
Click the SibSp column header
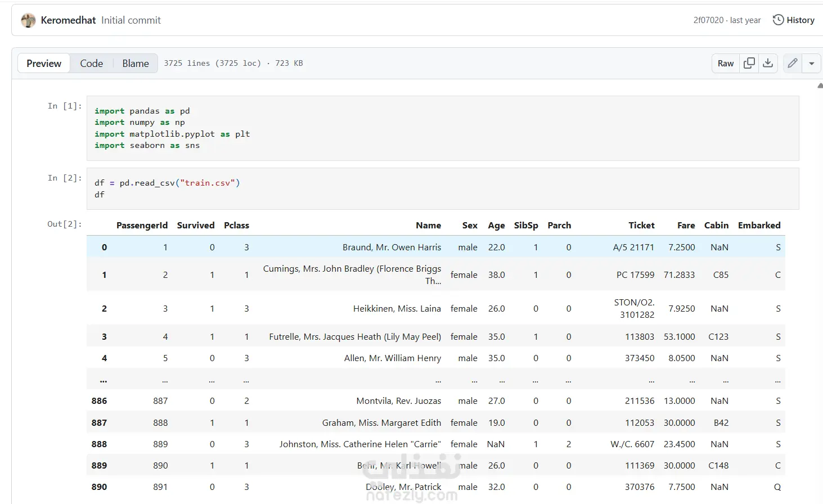click(526, 225)
